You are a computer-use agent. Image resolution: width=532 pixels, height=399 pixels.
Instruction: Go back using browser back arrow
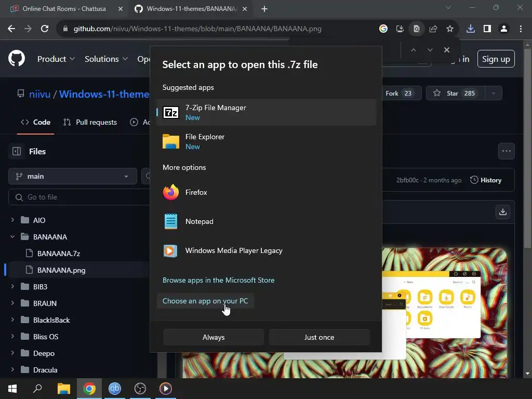pos(11,29)
